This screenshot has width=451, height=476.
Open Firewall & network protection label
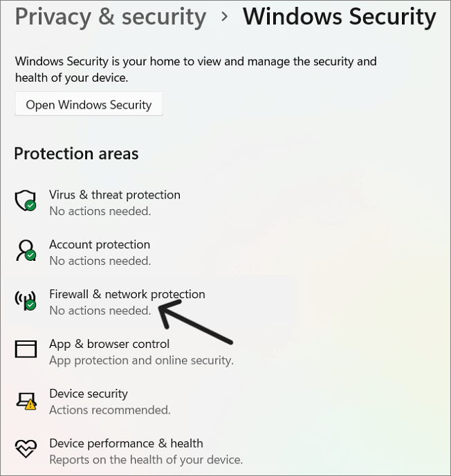127,295
